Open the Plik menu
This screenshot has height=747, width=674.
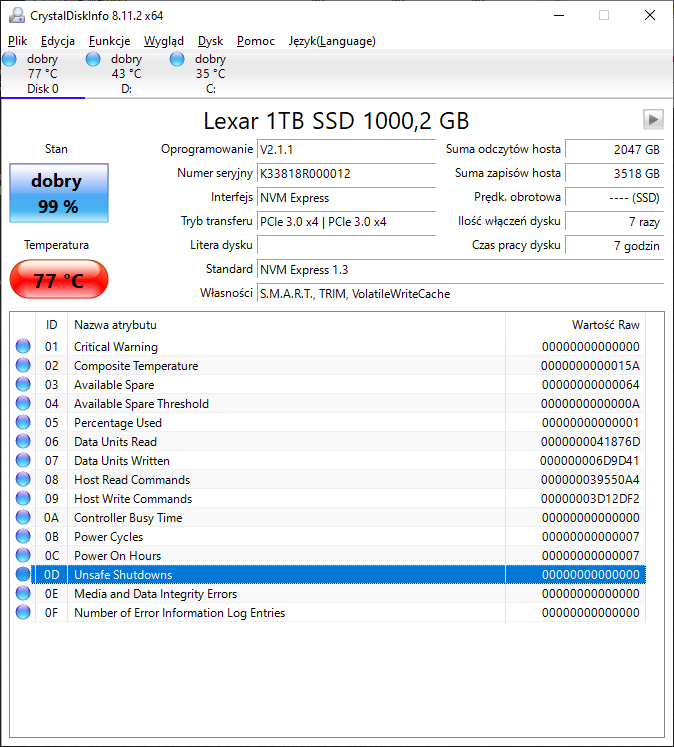[18, 41]
